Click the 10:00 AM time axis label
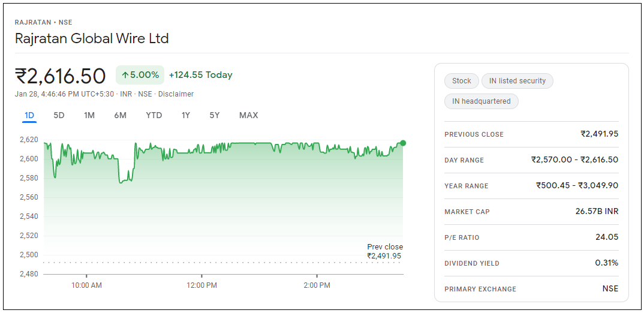The width and height of the screenshot is (644, 313). tap(86, 285)
